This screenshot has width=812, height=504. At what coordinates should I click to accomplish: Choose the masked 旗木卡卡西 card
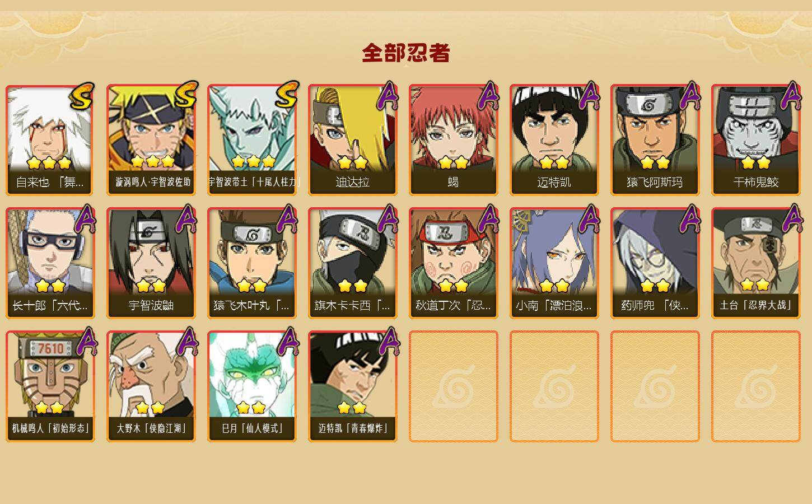point(353,263)
